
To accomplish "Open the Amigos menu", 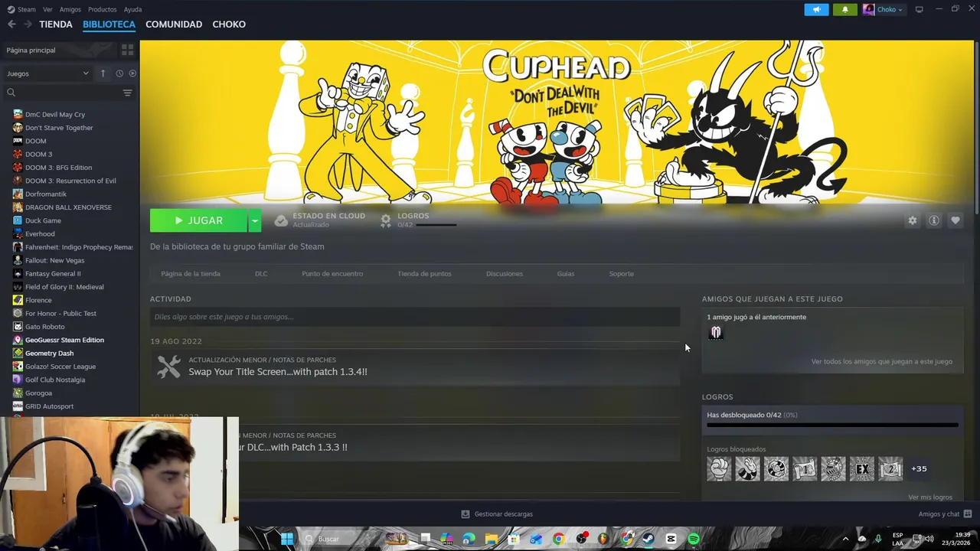I will [x=70, y=9].
